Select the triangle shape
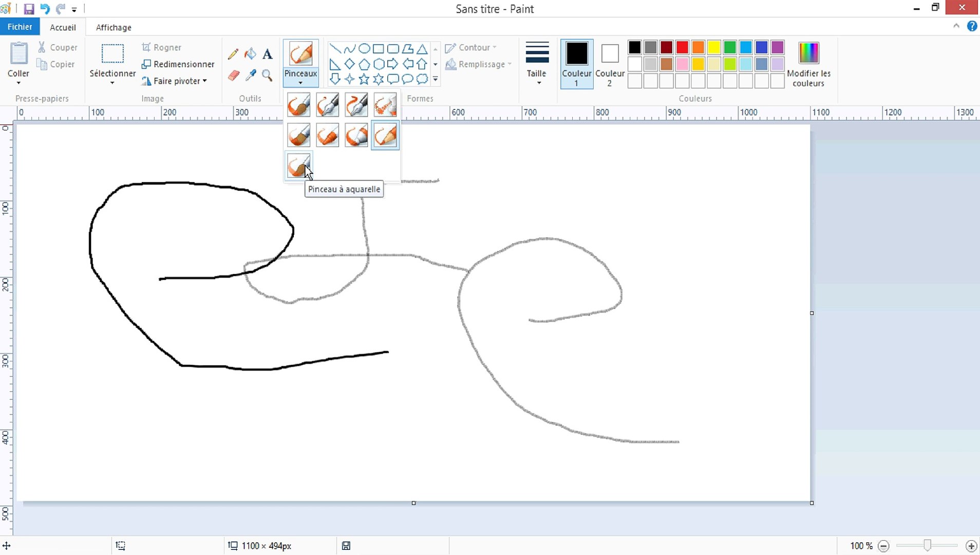This screenshot has height=555, width=980. click(422, 49)
